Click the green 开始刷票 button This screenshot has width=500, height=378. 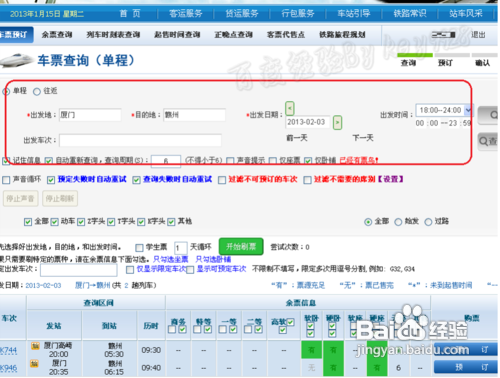click(x=241, y=247)
